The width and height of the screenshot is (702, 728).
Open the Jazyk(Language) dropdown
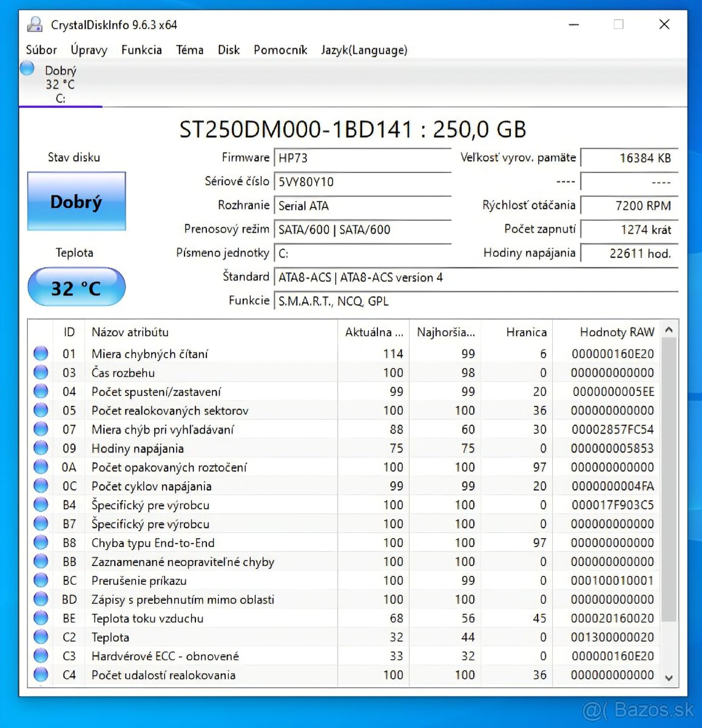tap(363, 50)
